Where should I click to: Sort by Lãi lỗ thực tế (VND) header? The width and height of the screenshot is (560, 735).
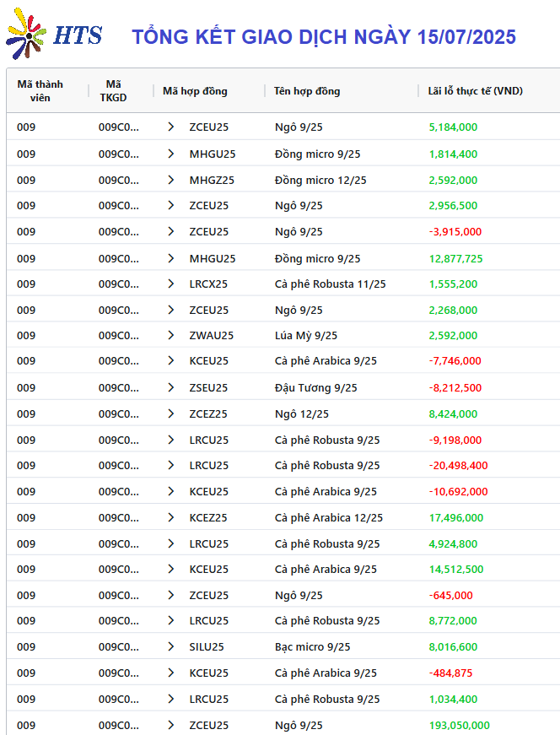pyautogui.click(x=475, y=91)
